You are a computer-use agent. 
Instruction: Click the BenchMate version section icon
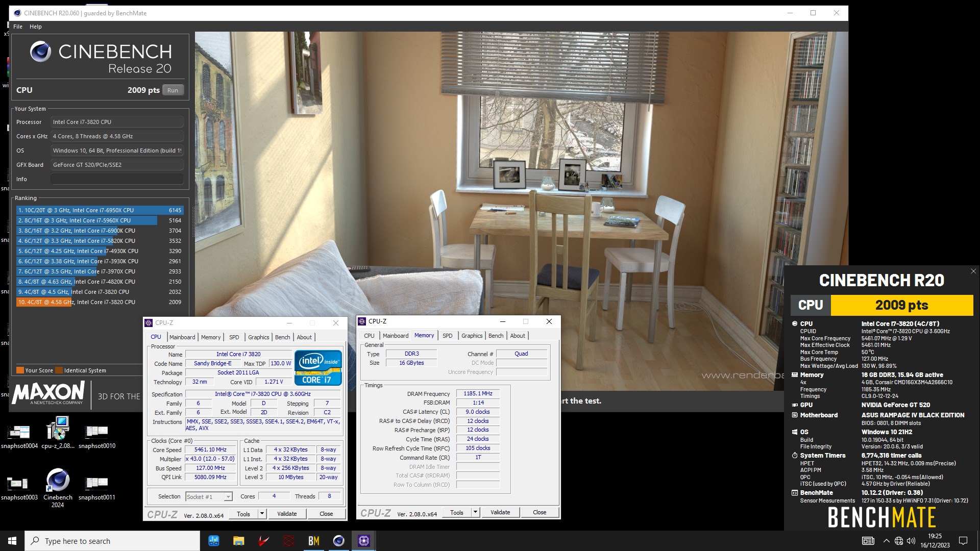tap(795, 493)
